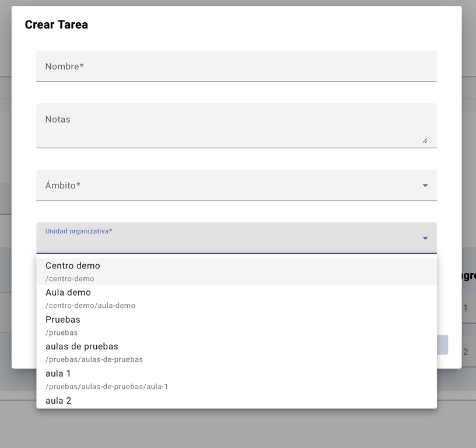Click the partially hidden blue dialog button

click(x=442, y=345)
